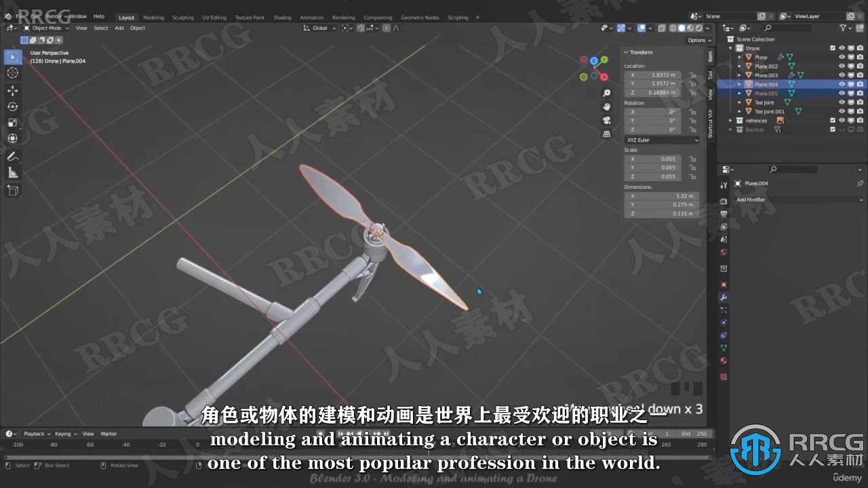Click the zoom view magnifier icon
The height and width of the screenshot is (488, 868).
click(x=607, y=93)
